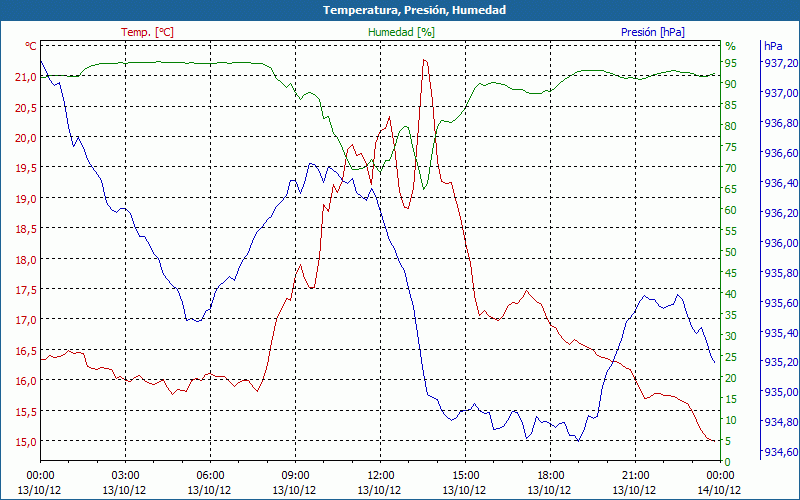The height and width of the screenshot is (500, 800).
Task: Click the green "75" humidity axis tick
Action: [731, 147]
